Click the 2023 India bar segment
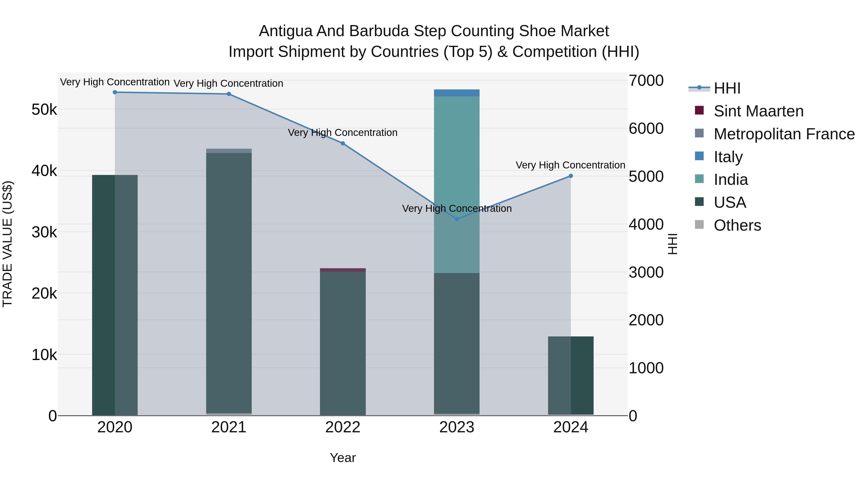The width and height of the screenshot is (868, 488). coord(457,185)
